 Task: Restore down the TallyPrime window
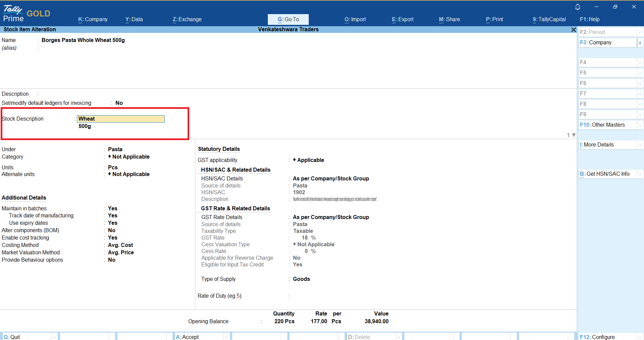(615, 7)
